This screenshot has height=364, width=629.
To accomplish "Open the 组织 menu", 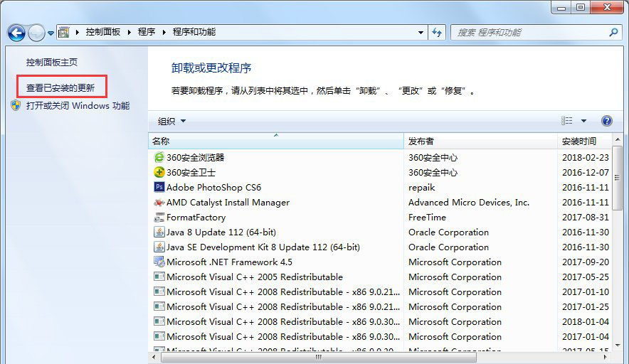I will point(171,121).
